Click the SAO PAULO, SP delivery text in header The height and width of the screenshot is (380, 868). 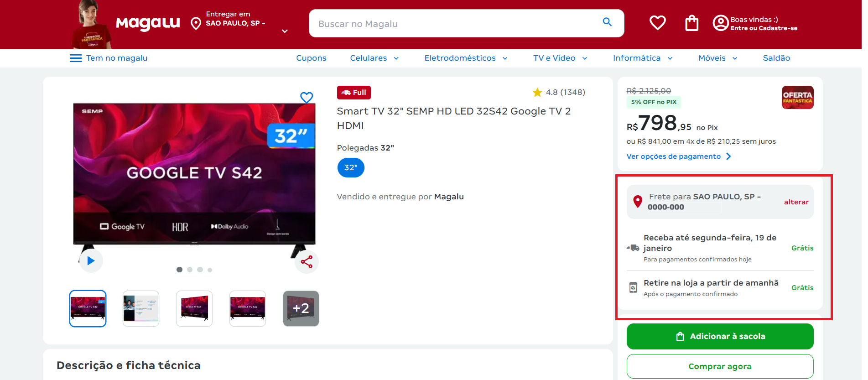click(x=235, y=23)
